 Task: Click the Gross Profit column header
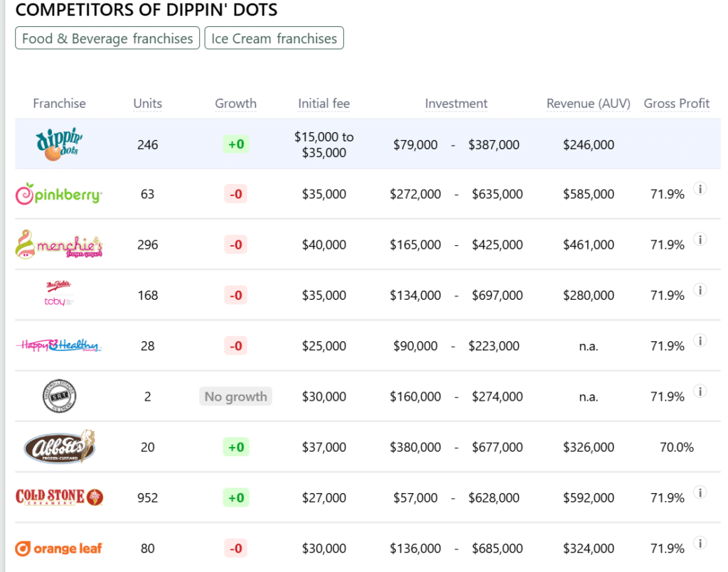(x=677, y=104)
